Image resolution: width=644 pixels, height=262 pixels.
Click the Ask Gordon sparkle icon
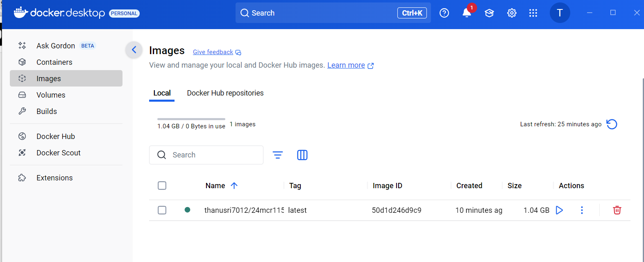coord(22,46)
